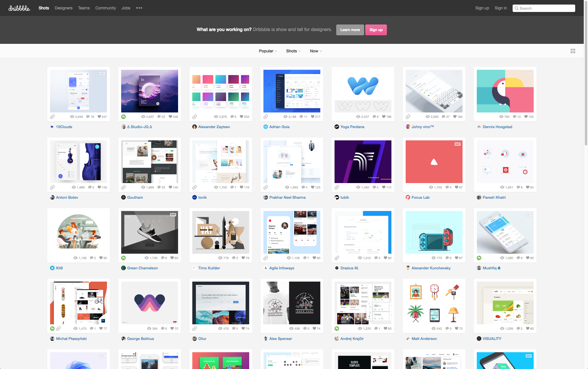Click attachment icon under Adrian Goia shot
The width and height of the screenshot is (588, 369).
[x=266, y=117]
